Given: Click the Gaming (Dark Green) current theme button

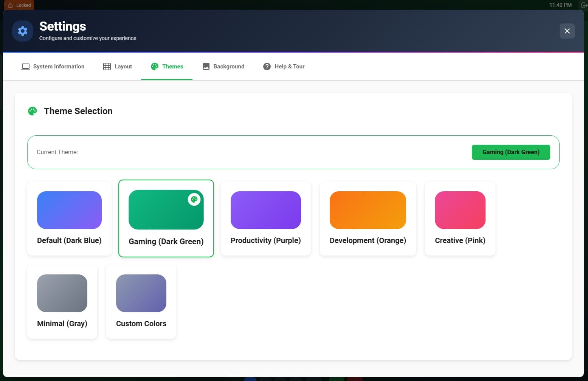Looking at the screenshot, I should click(511, 152).
